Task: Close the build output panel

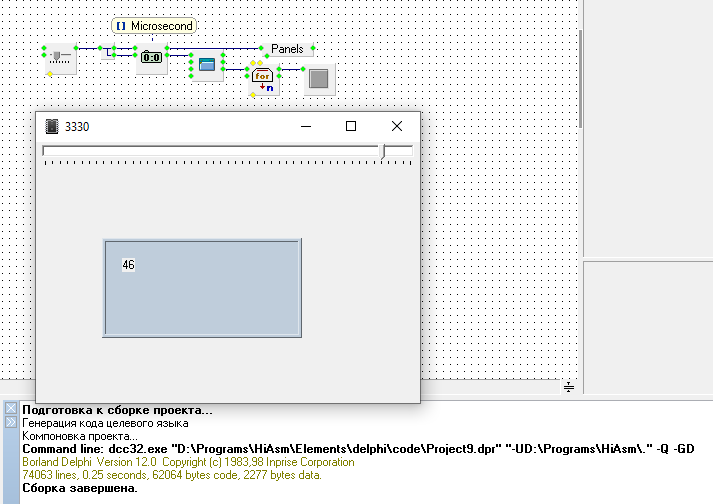Action: [10, 409]
